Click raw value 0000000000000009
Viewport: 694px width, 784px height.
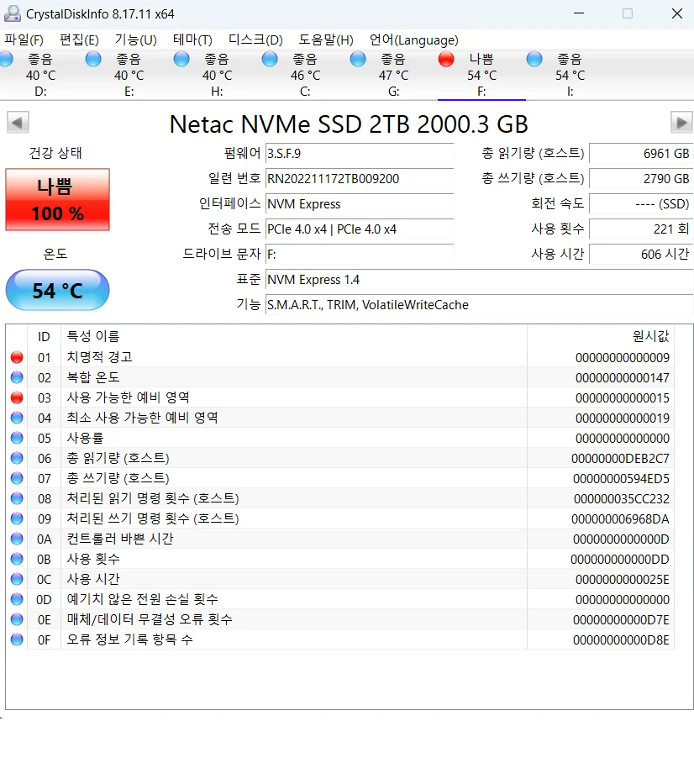pos(622,357)
